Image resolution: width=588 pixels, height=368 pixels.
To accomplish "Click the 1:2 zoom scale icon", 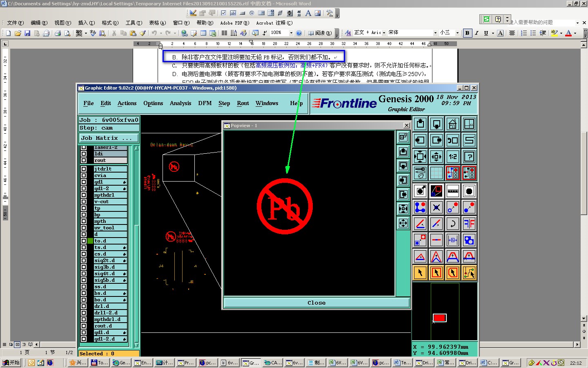I will click(x=453, y=157).
